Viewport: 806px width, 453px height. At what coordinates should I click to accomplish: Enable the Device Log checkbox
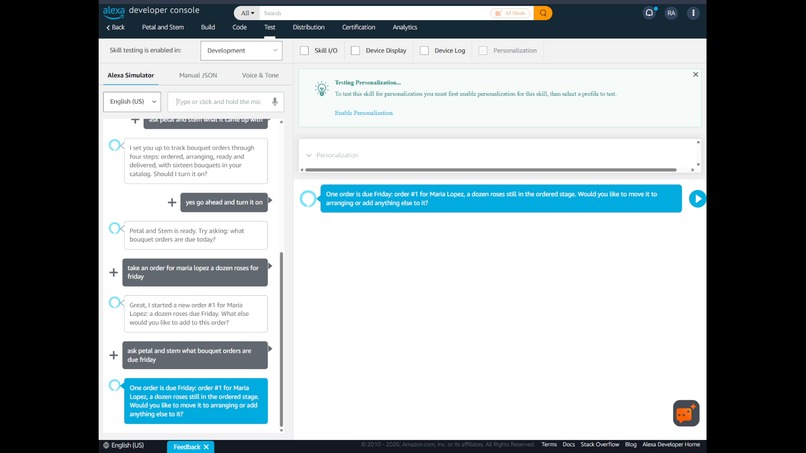[x=424, y=50]
